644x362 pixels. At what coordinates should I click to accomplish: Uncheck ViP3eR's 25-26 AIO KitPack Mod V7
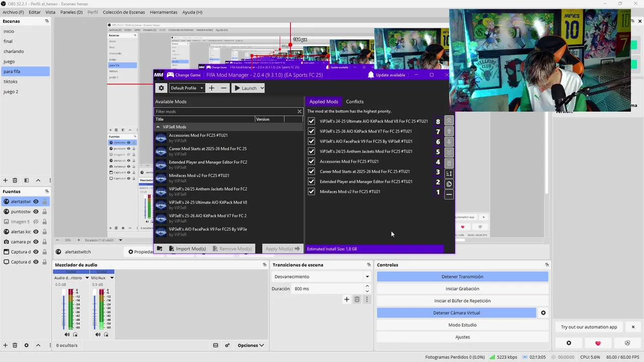(311, 131)
